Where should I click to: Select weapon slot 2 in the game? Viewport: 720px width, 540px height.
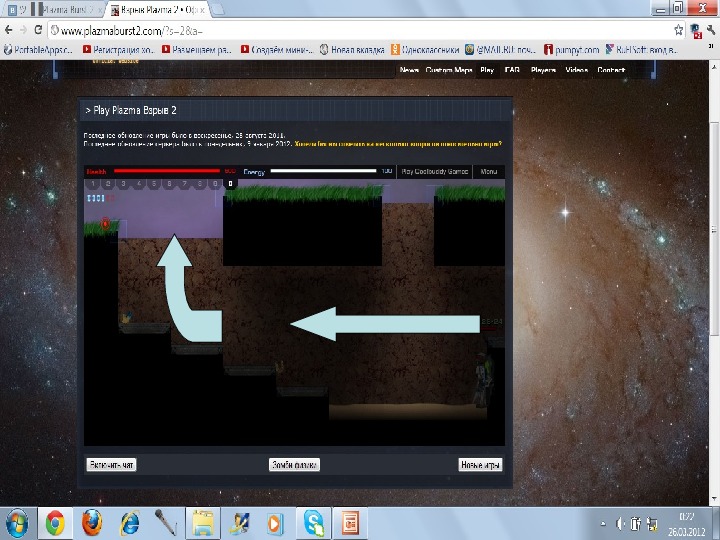point(108,184)
